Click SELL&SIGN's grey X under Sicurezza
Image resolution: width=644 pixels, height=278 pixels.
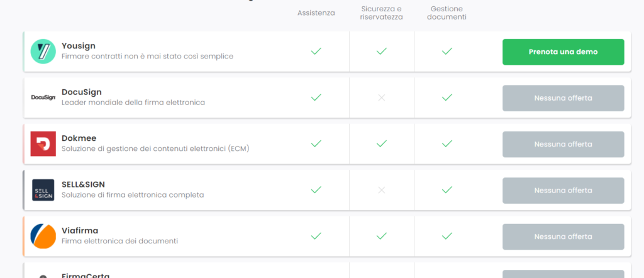[x=382, y=190]
